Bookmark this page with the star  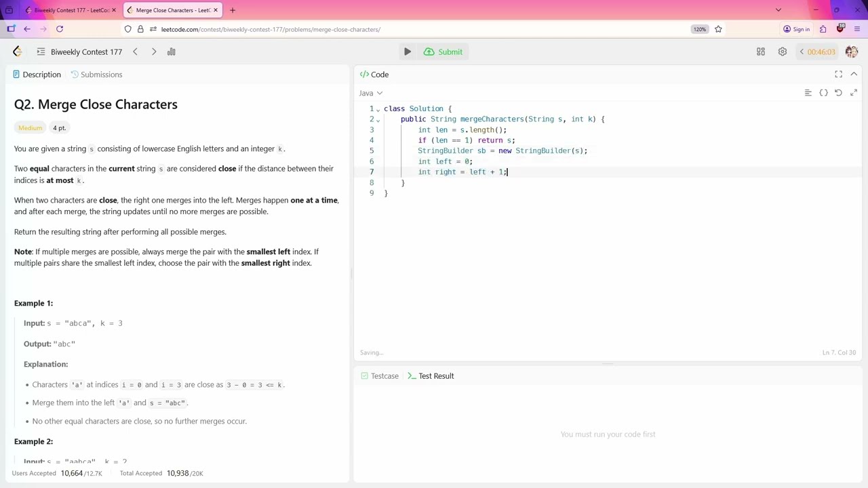coord(718,29)
